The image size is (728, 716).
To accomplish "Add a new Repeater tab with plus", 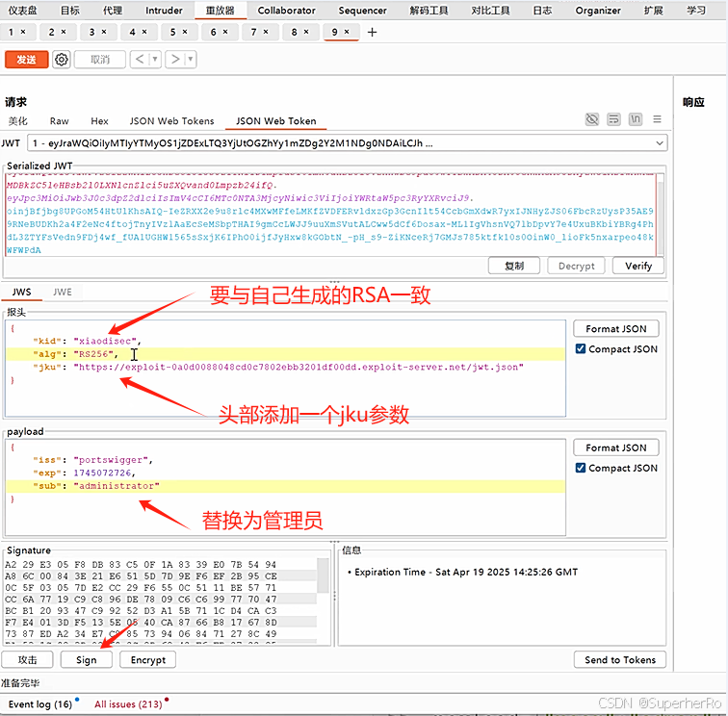I will [x=372, y=32].
